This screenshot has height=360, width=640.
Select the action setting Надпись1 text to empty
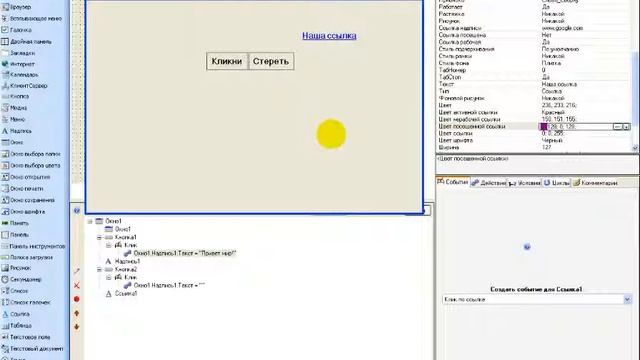(169, 285)
